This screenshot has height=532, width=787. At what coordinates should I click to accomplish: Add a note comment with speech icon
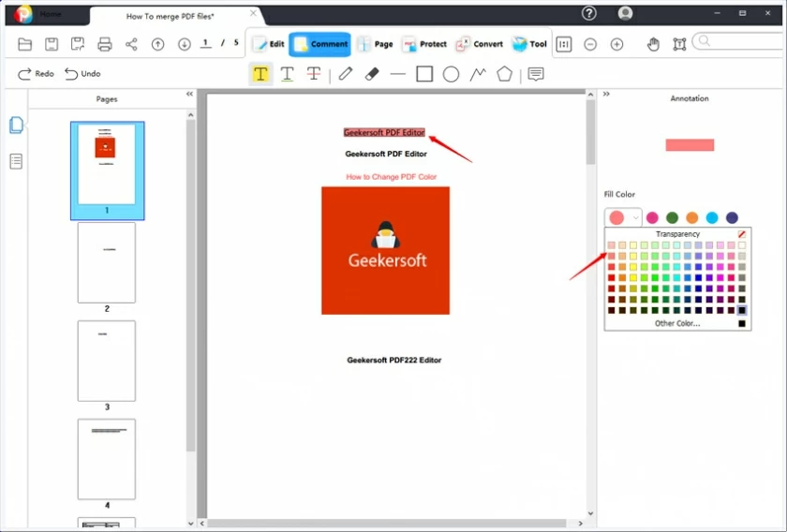(536, 74)
